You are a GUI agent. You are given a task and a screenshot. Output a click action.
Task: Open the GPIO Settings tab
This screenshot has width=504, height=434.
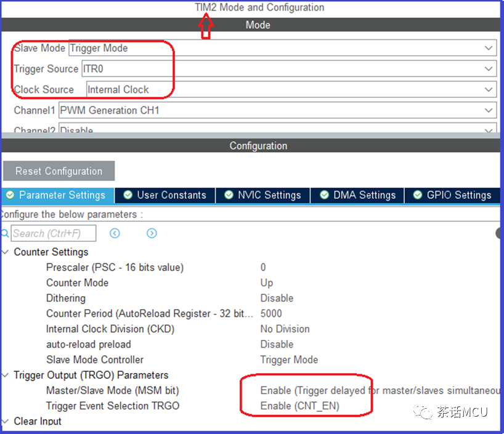pyautogui.click(x=452, y=195)
